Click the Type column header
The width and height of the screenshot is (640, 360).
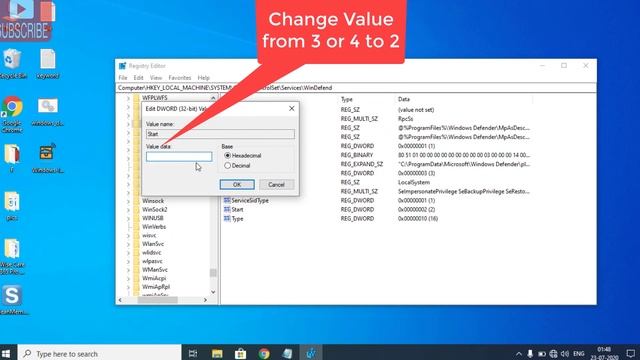(347, 99)
